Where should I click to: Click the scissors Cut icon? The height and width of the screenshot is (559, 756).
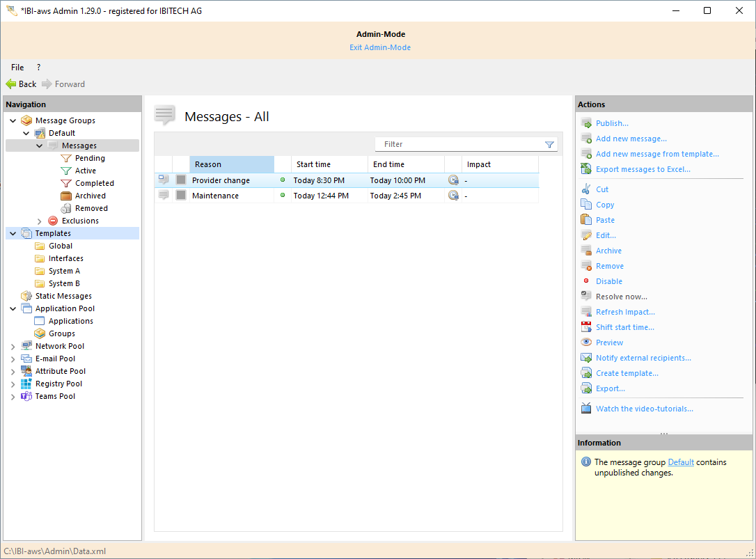pyautogui.click(x=586, y=189)
